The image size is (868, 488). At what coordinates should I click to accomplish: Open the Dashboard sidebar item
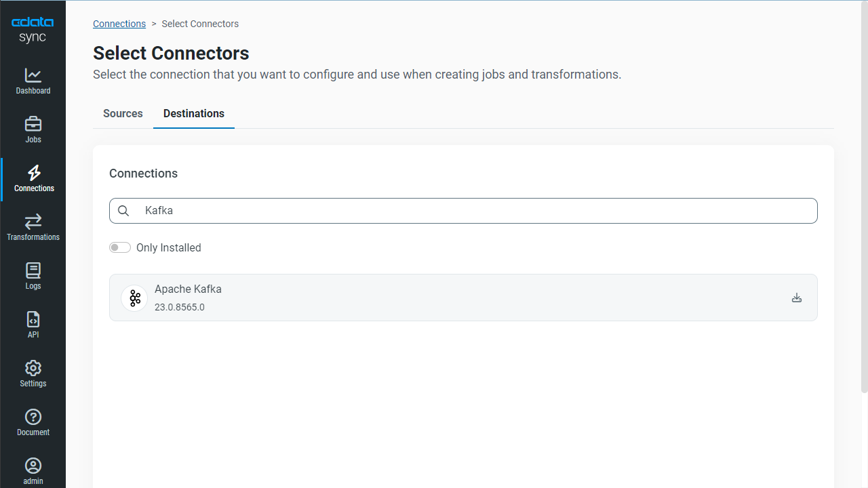(x=33, y=81)
